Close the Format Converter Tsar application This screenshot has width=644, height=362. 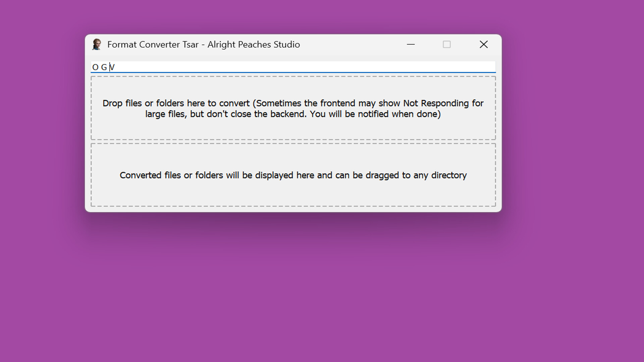click(x=483, y=44)
